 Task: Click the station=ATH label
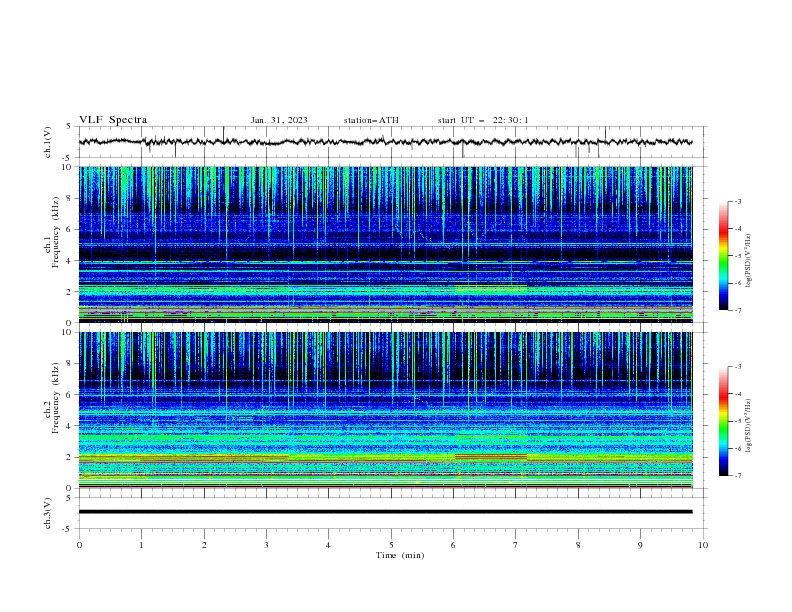(371, 120)
